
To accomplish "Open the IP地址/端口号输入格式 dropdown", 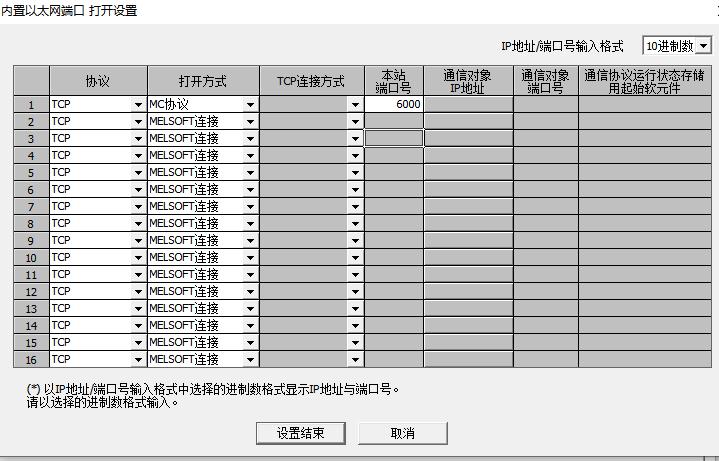I will (704, 46).
